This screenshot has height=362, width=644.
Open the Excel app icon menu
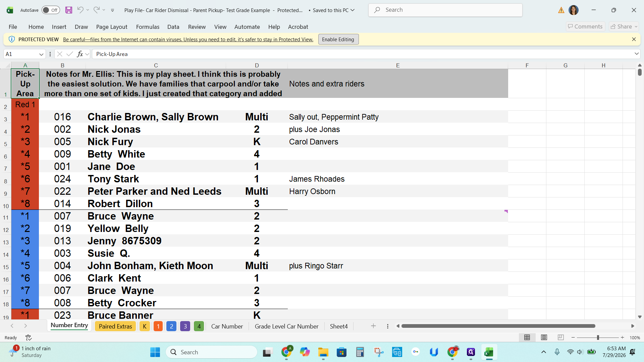(10, 10)
